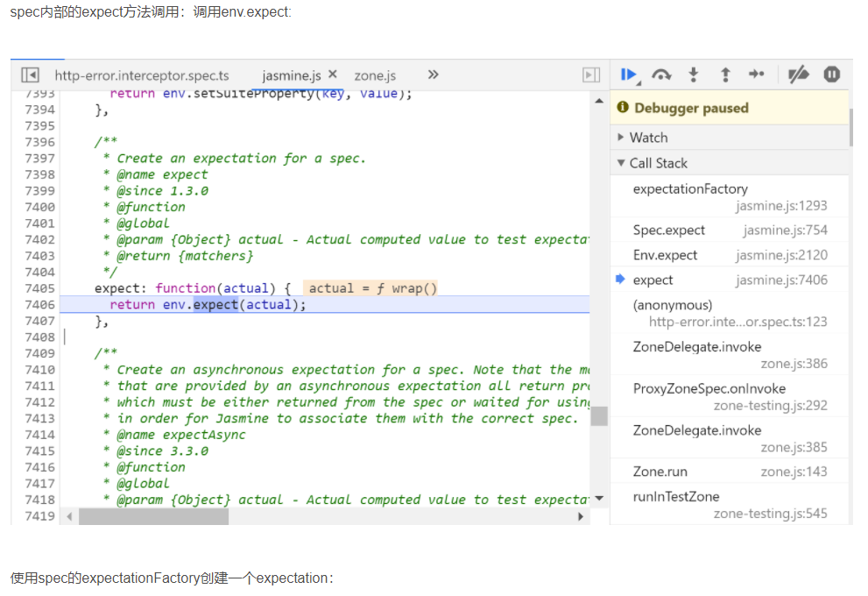This screenshot has height=596, width=868.
Task: Click the vertical scrollbar thumb in editor
Action: [599, 416]
